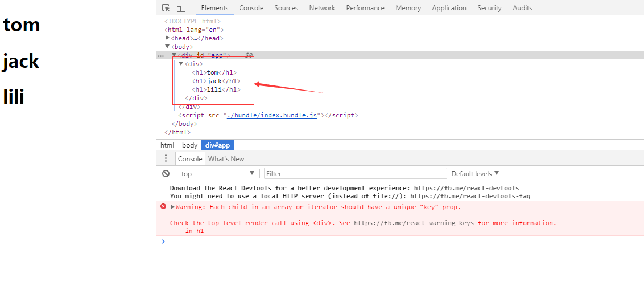Open the What's New drawer tab
Screen dimensions: 644x306
coord(226,159)
